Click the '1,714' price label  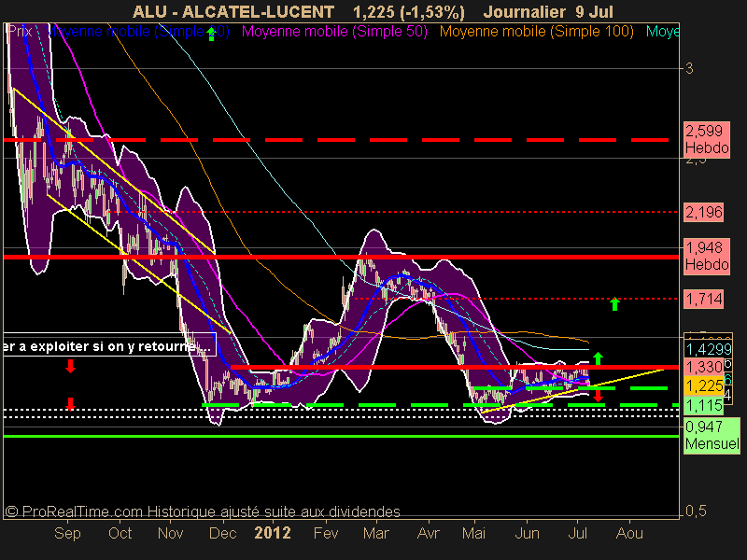point(704,299)
